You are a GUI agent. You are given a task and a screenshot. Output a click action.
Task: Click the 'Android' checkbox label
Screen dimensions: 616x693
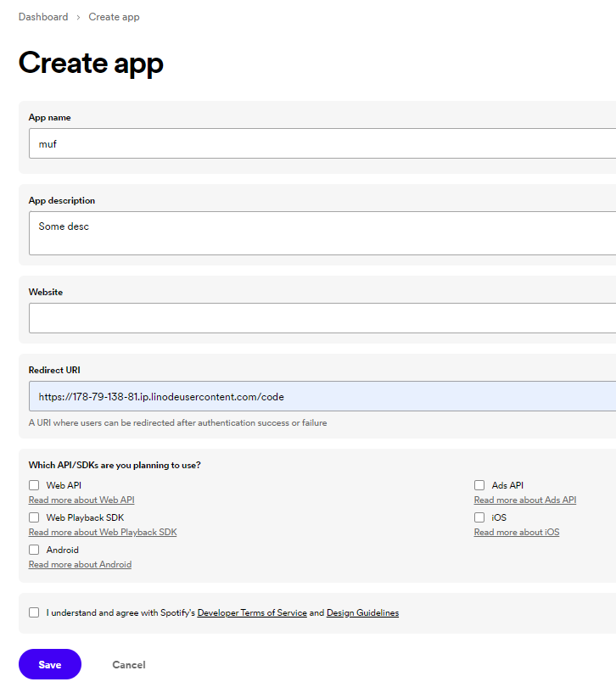pyautogui.click(x=62, y=550)
